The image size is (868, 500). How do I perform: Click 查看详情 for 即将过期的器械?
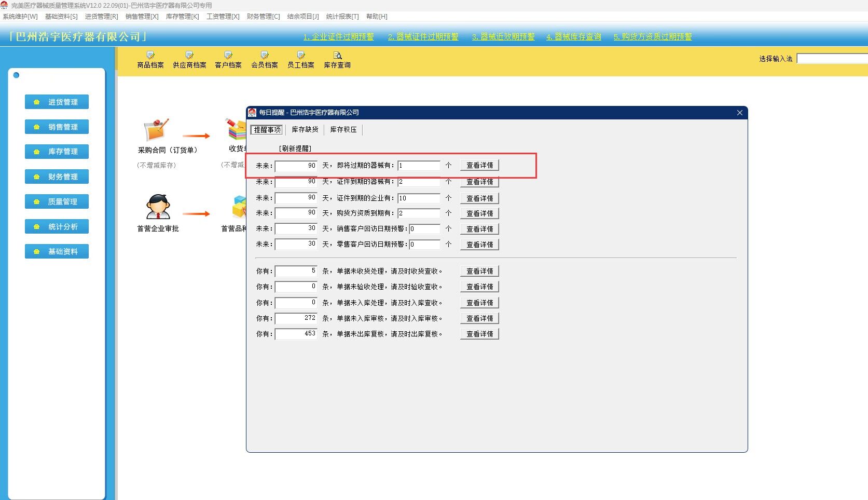tap(479, 166)
